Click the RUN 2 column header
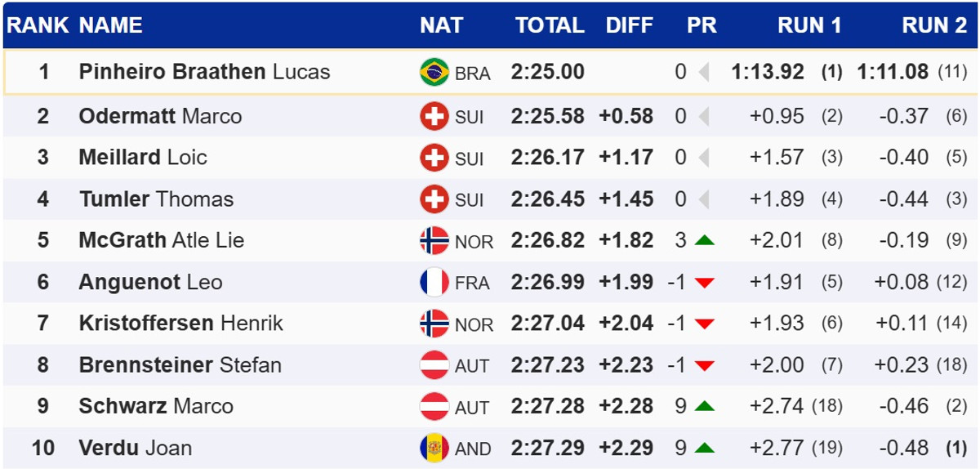Viewport: 980px width, 469px height. 933,25
